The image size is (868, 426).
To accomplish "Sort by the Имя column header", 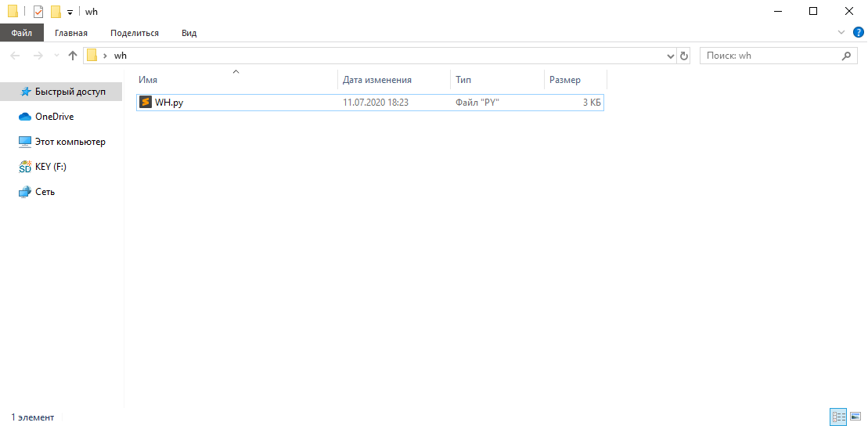I will point(236,80).
